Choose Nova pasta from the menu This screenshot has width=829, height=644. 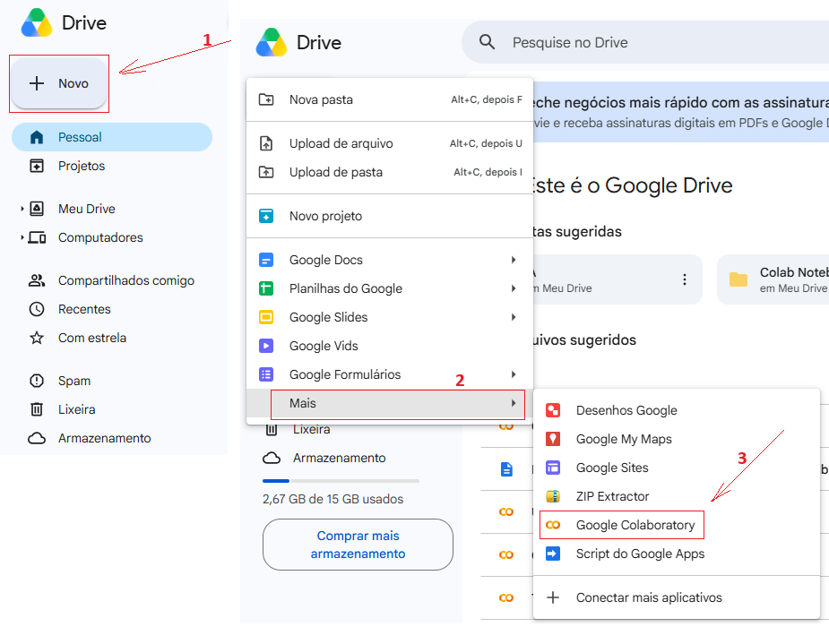(390, 99)
